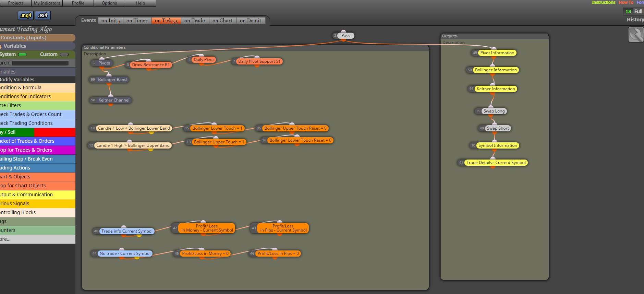Select the on Tick events tab
644x294 pixels.
tap(166, 21)
